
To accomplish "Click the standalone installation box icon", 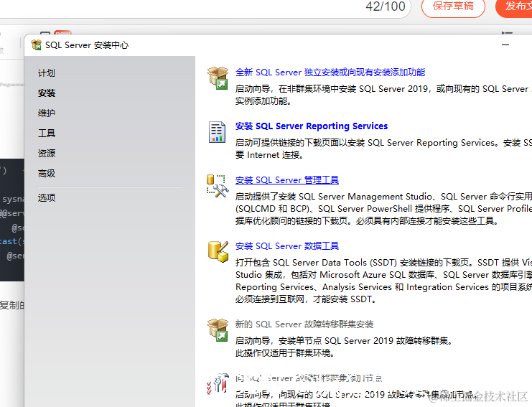I will pos(218,78).
